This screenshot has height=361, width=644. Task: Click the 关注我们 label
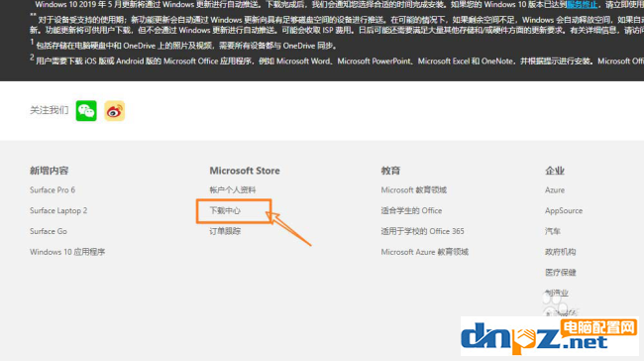pos(49,110)
